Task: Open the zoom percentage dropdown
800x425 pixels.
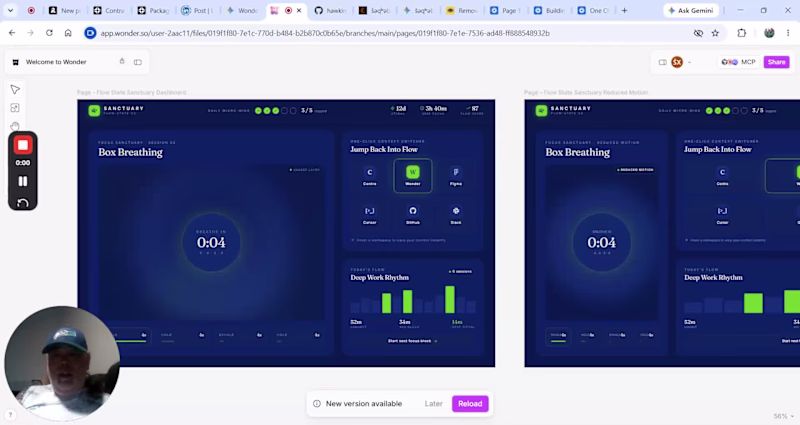Action: tap(784, 416)
